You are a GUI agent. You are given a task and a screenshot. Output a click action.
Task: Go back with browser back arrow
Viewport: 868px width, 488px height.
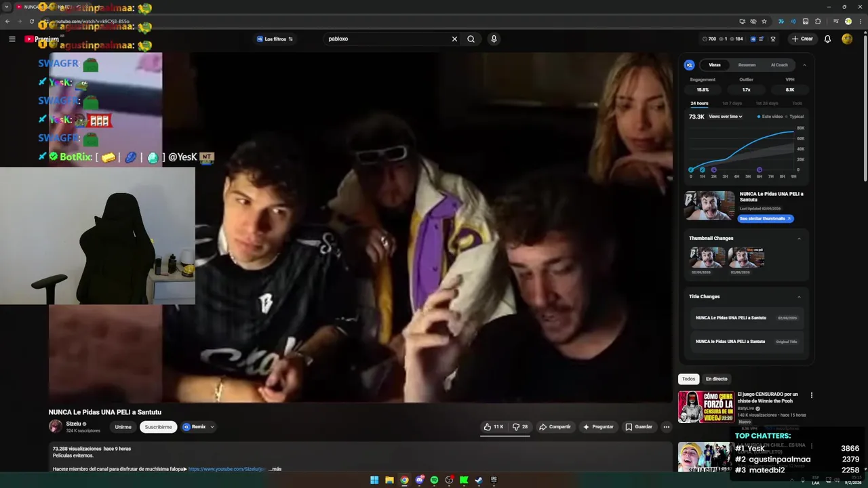point(7,21)
